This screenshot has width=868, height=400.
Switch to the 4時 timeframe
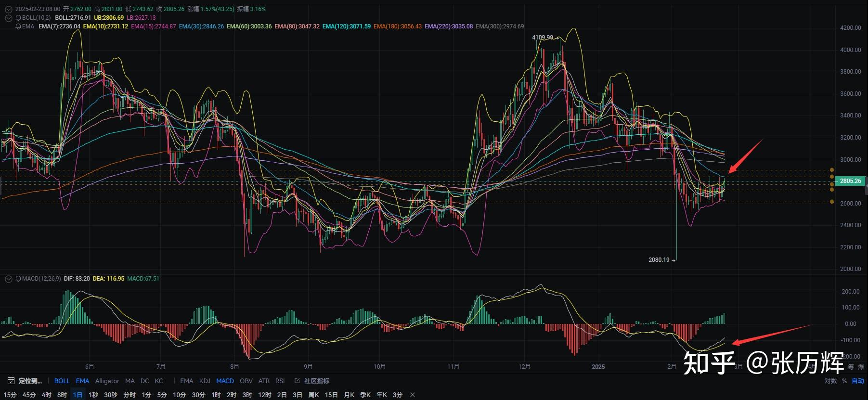click(x=46, y=395)
